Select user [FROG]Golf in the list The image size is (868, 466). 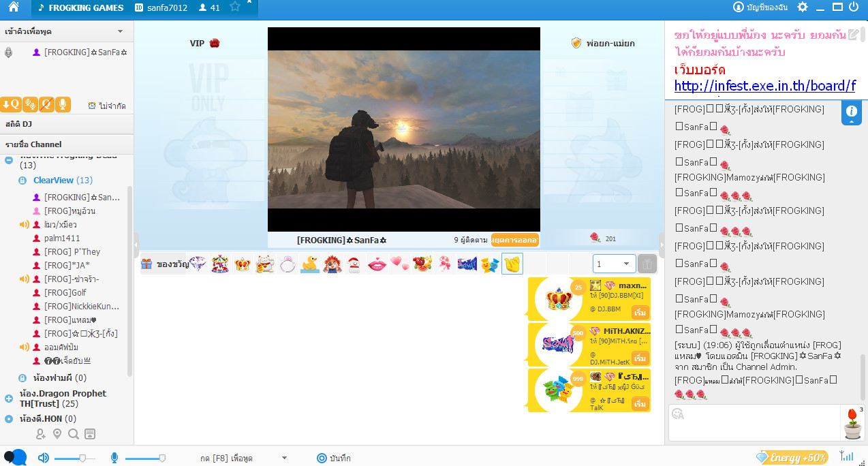[65, 292]
